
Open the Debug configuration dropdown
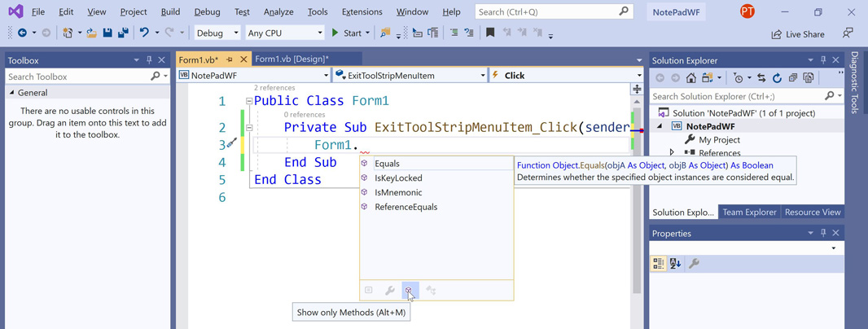(217, 33)
